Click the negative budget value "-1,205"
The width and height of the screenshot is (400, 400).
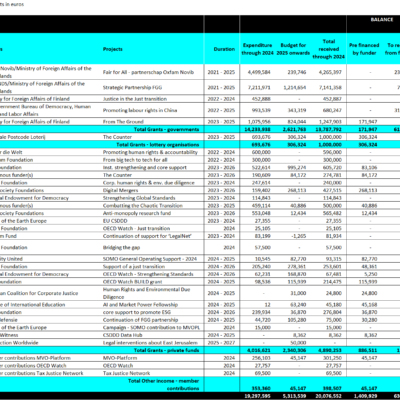299,236
